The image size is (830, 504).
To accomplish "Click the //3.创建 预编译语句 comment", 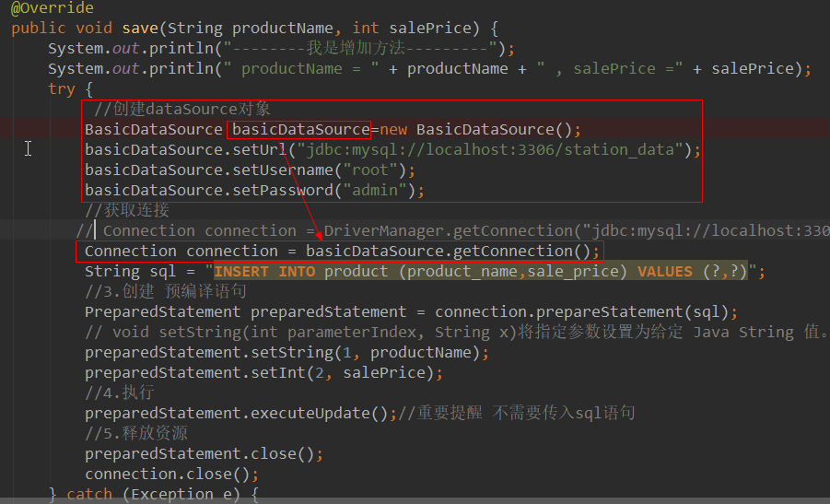I will (166, 291).
